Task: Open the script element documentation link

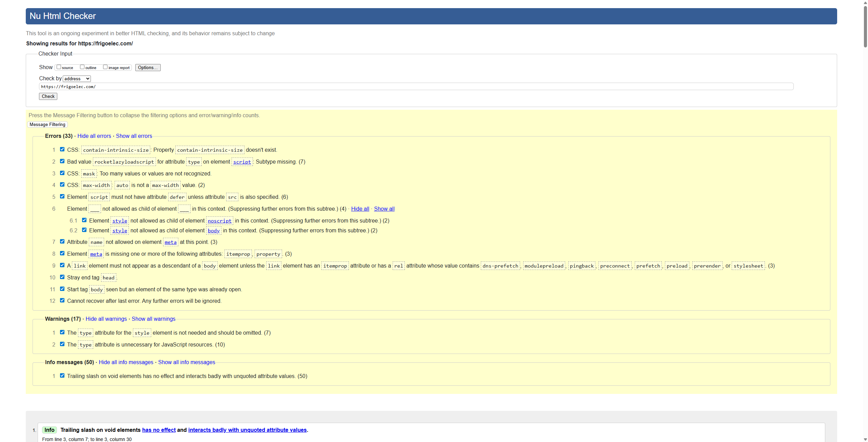Action: point(241,162)
